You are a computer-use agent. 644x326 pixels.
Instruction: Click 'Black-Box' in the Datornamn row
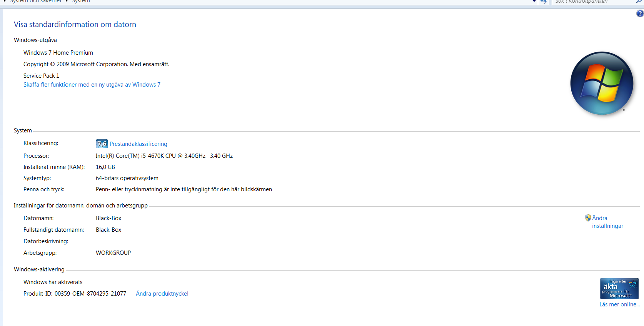tap(108, 218)
